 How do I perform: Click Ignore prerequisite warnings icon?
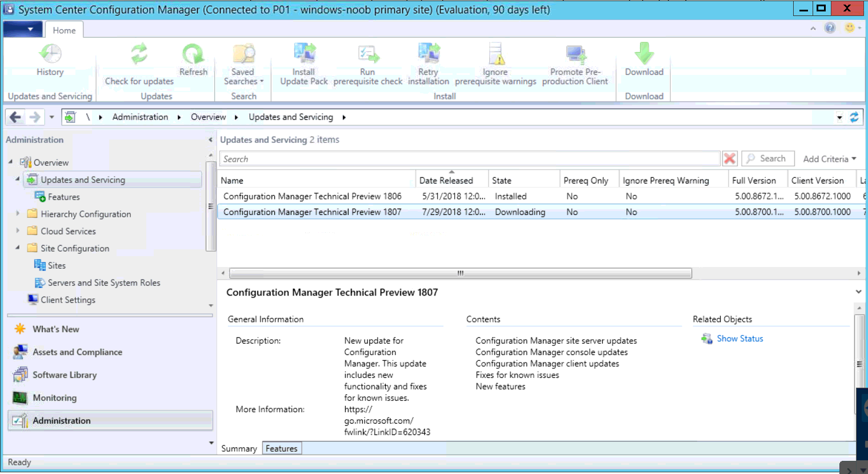[495, 53]
